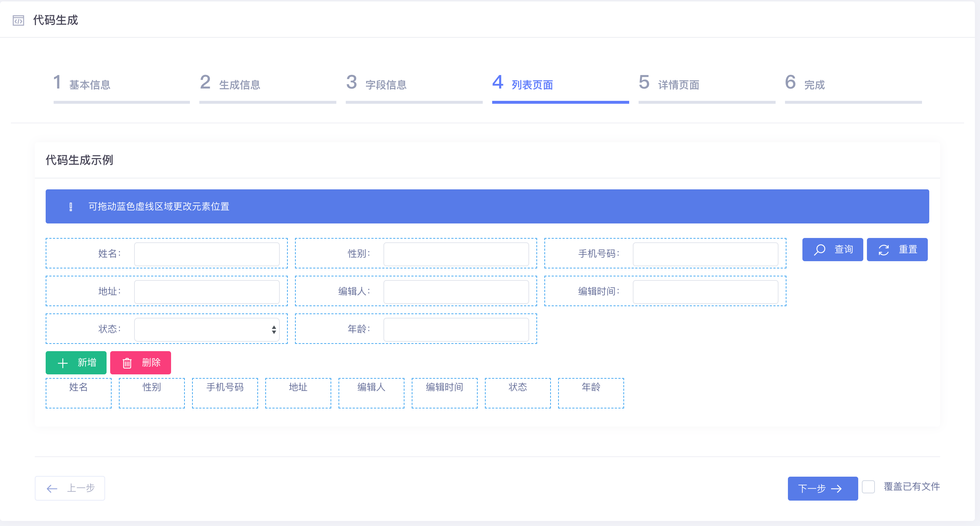Image resolution: width=980 pixels, height=526 pixels.
Task: Click the 状态: form label
Action: tap(109, 329)
